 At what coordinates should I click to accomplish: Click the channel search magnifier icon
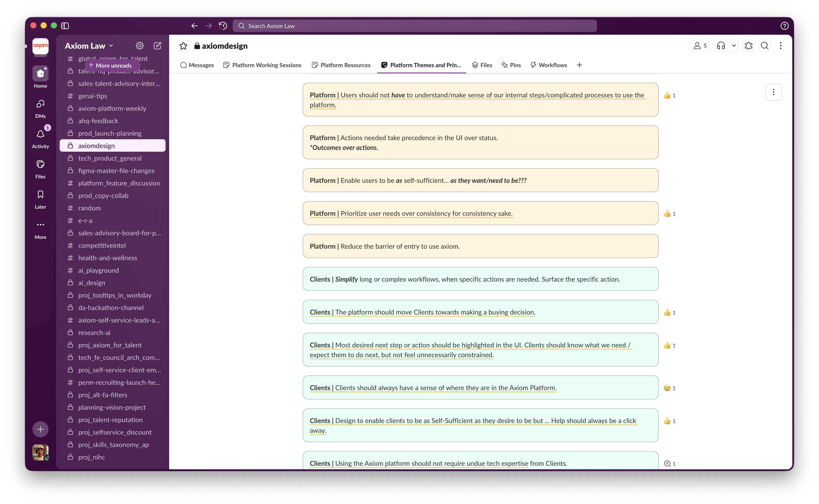click(x=765, y=46)
